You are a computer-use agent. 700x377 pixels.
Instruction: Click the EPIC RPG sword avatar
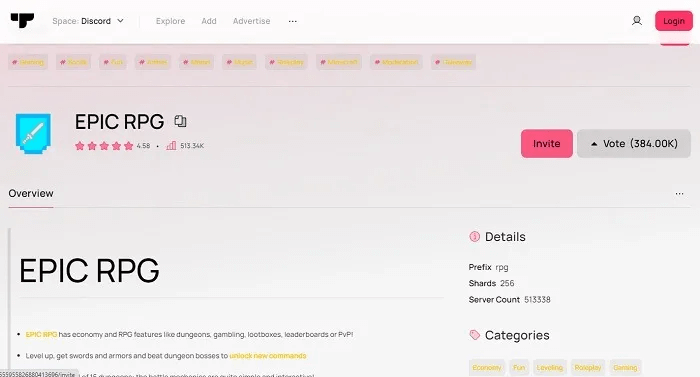[x=33, y=133]
